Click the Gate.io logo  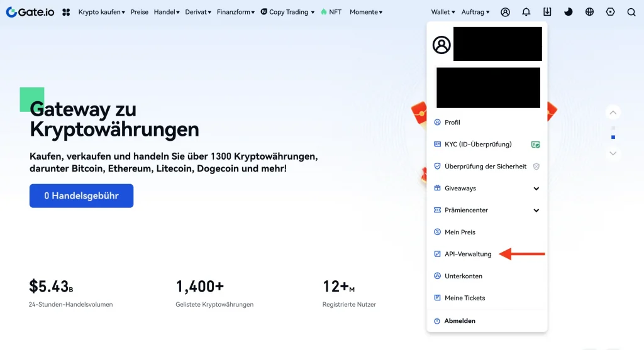coord(31,12)
